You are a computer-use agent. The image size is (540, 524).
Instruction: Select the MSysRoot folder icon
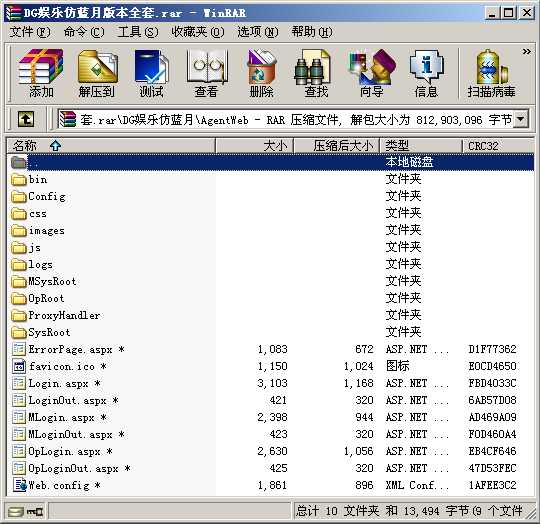click(19, 281)
